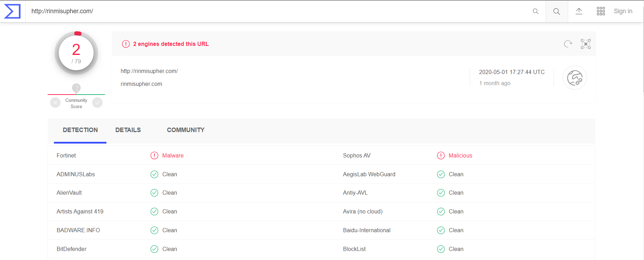This screenshot has height=260, width=644.
Task: Click the BitDefender clean checkmark icon
Action: (154, 249)
